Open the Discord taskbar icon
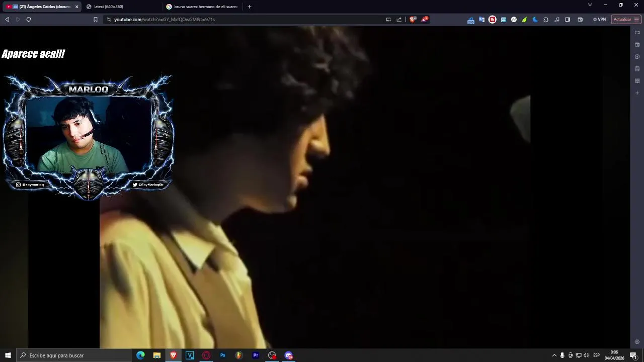644x362 pixels. pos(289,355)
